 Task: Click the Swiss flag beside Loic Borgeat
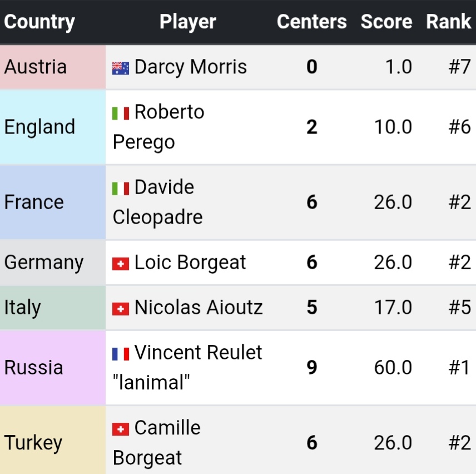coord(121,264)
